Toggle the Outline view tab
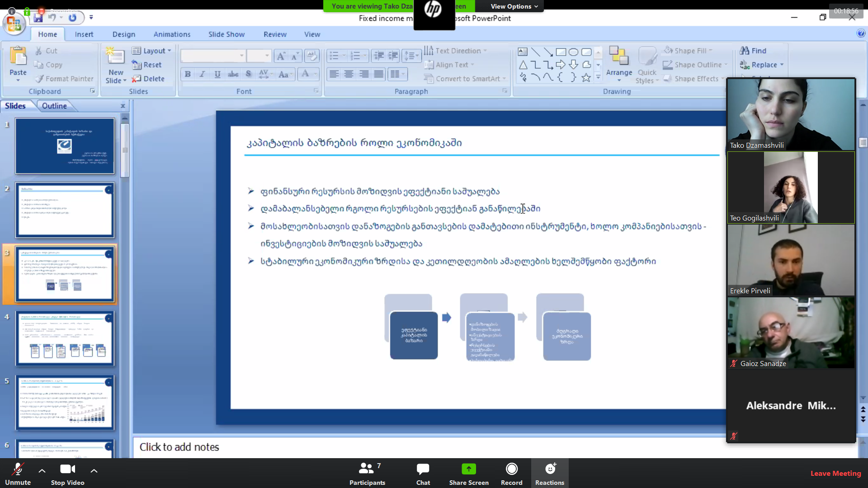This screenshot has height=488, width=868. [54, 106]
